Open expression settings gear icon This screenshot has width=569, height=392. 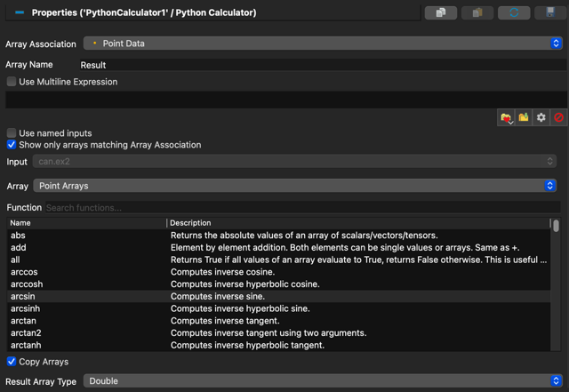[x=541, y=117]
